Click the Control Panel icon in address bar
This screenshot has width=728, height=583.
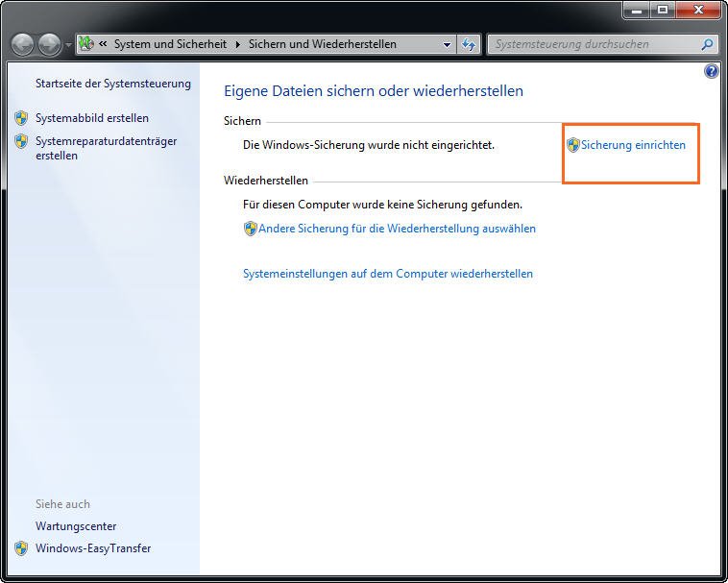[x=86, y=44]
